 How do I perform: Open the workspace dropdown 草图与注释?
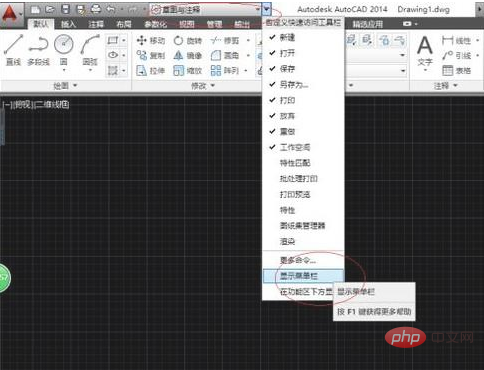pos(205,10)
